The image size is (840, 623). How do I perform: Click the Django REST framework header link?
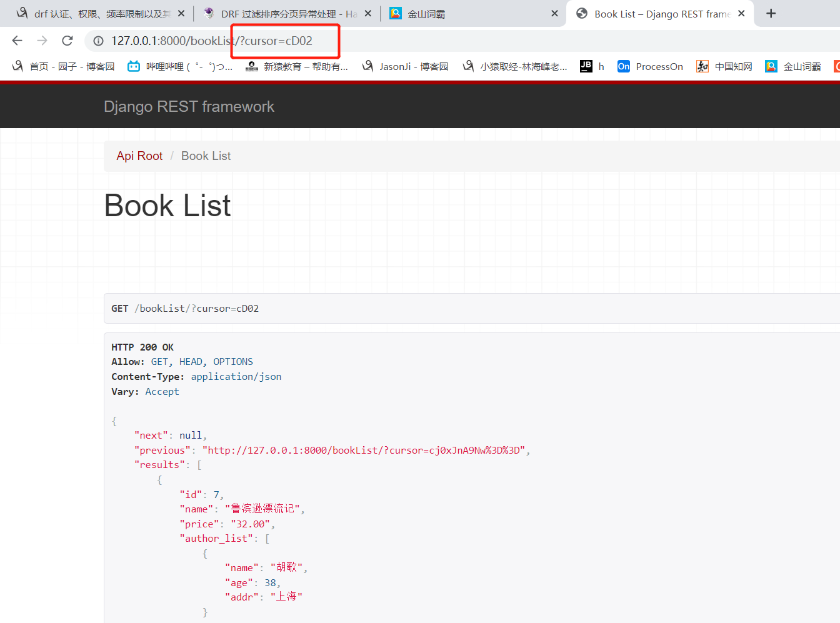(189, 107)
